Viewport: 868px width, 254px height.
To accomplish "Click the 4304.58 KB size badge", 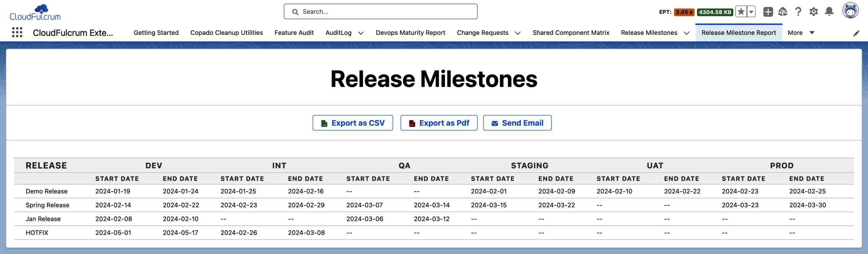I will pos(715,12).
